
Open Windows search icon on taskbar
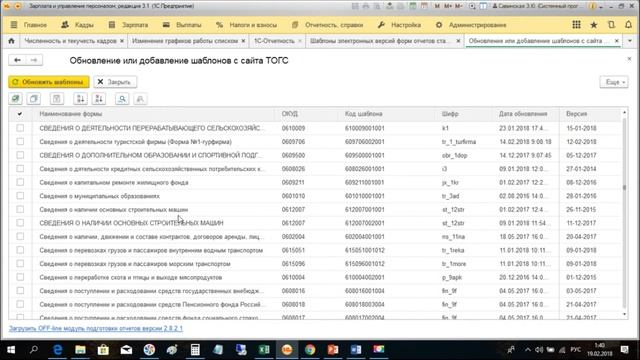34,350
